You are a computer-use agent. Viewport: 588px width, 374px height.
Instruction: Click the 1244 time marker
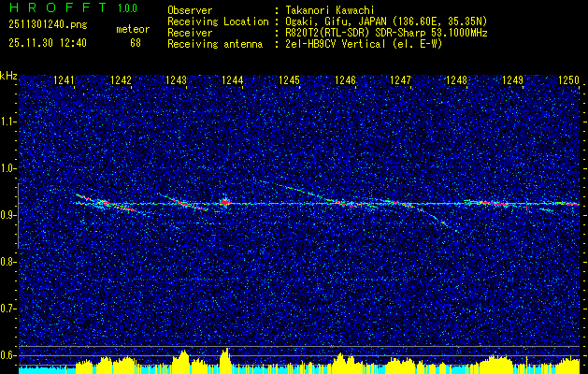pos(233,79)
